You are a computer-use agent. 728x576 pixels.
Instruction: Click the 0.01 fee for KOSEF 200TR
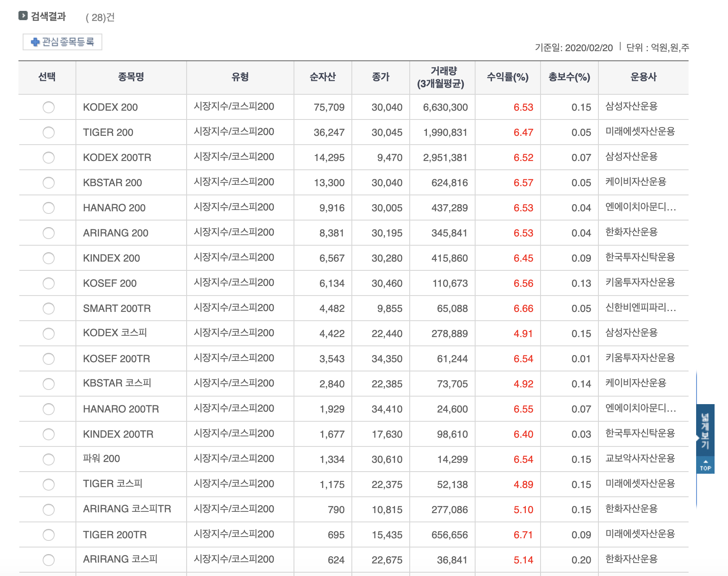point(581,359)
